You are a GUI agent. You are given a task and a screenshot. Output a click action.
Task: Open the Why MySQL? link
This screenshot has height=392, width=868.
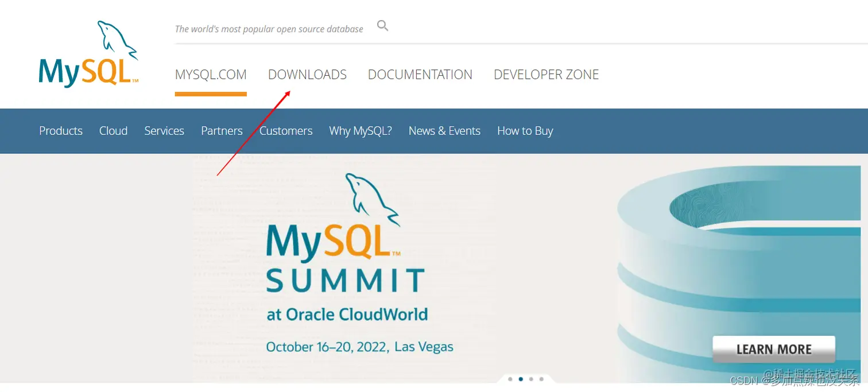pos(361,131)
